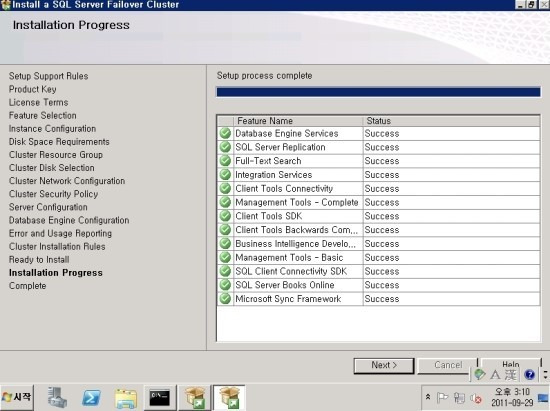Switch to the command prompt taskbar window

tap(160, 398)
